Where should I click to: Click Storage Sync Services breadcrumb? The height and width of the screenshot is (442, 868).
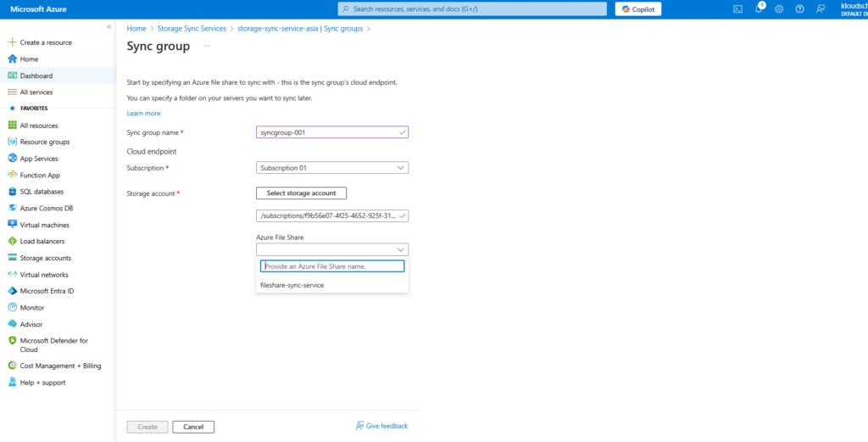pos(192,29)
